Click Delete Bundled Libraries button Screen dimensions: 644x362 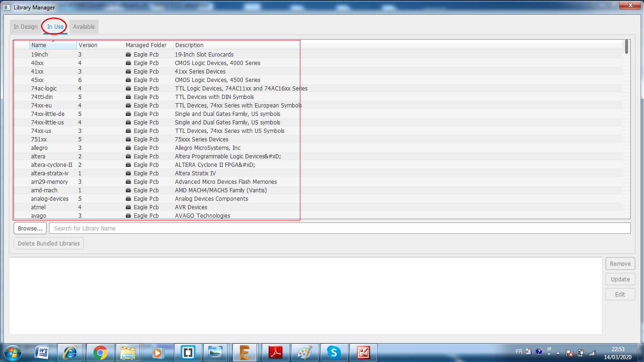pos(49,244)
